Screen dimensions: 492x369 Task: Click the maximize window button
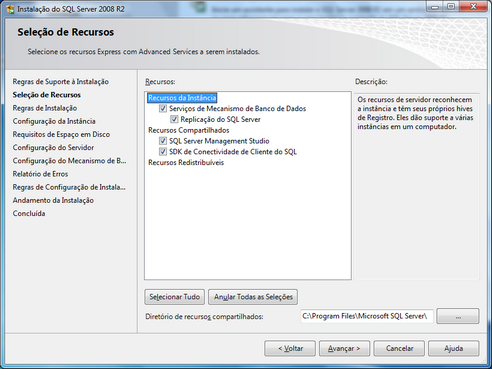[x=451, y=7]
